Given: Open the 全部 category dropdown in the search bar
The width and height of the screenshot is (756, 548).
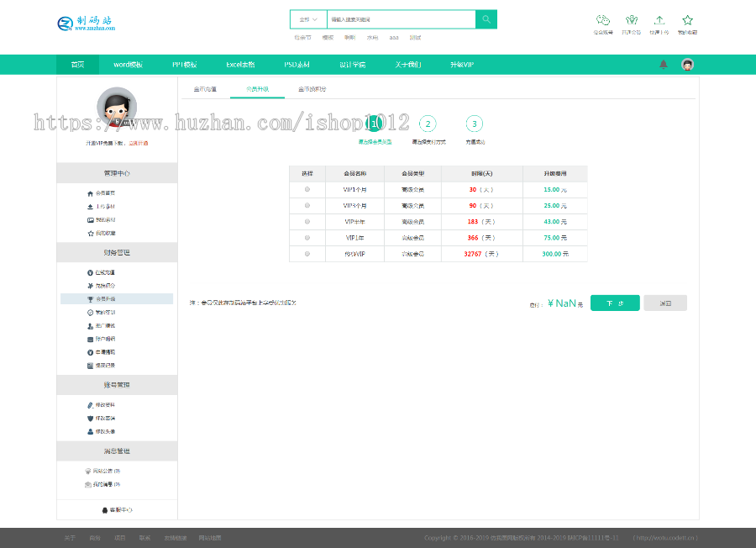Looking at the screenshot, I should click(x=308, y=18).
